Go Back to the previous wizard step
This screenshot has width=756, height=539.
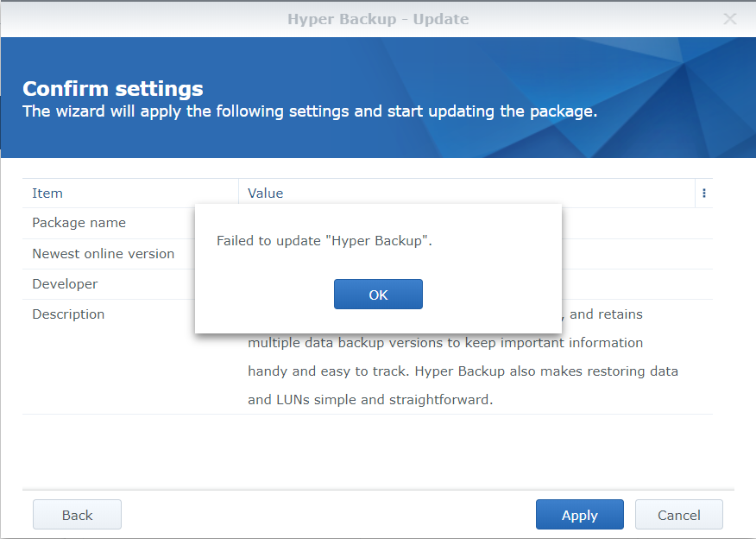[x=77, y=515]
